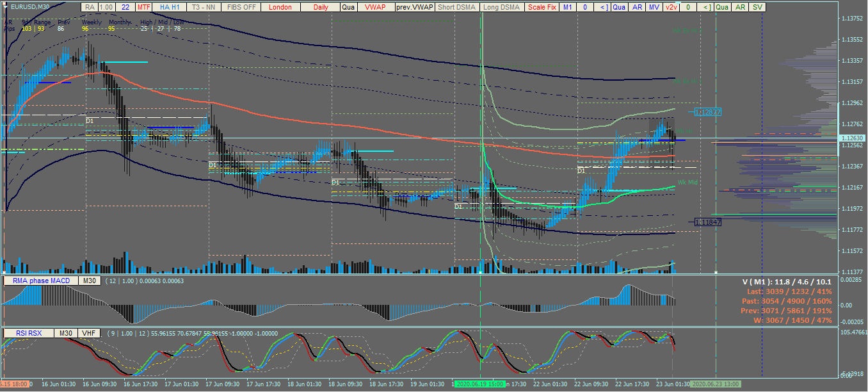Image resolution: width=868 pixels, height=392 pixels.
Task: Click the blue AR button
Action: (636, 7)
